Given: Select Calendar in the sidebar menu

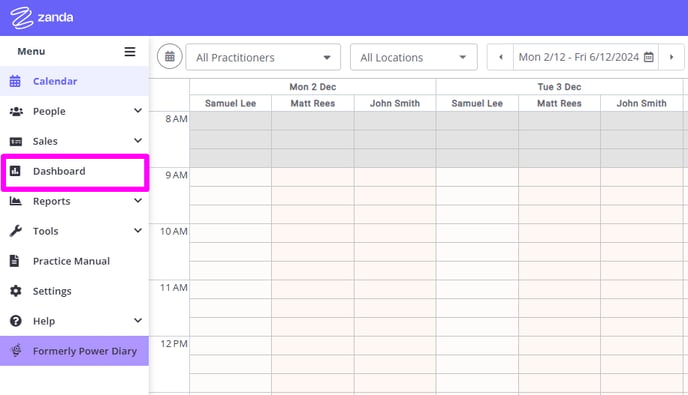Looking at the screenshot, I should pyautogui.click(x=75, y=81).
